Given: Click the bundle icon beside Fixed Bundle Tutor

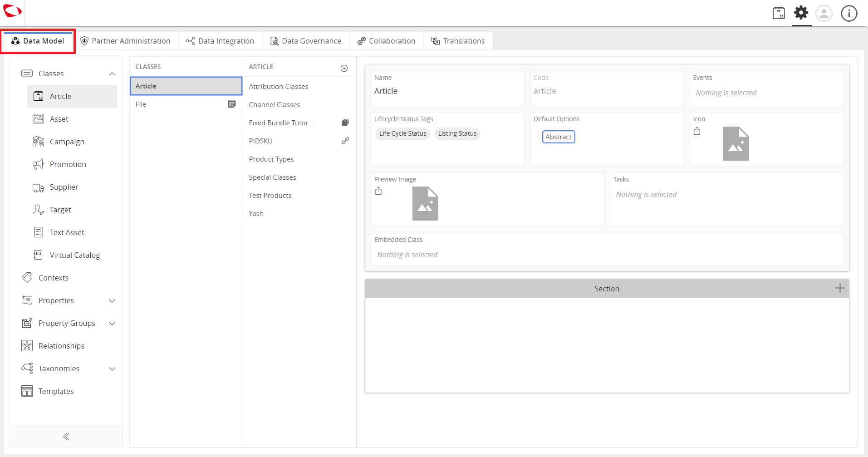Looking at the screenshot, I should tap(345, 123).
